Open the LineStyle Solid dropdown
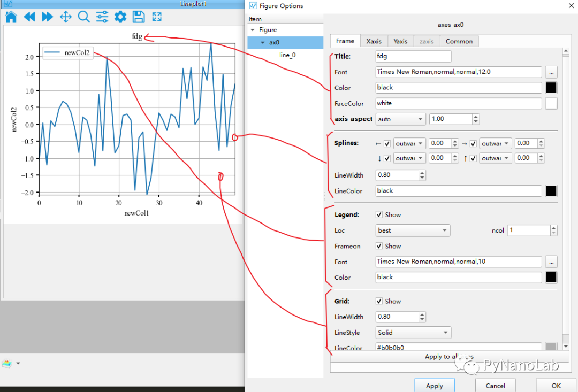 pyautogui.click(x=413, y=332)
